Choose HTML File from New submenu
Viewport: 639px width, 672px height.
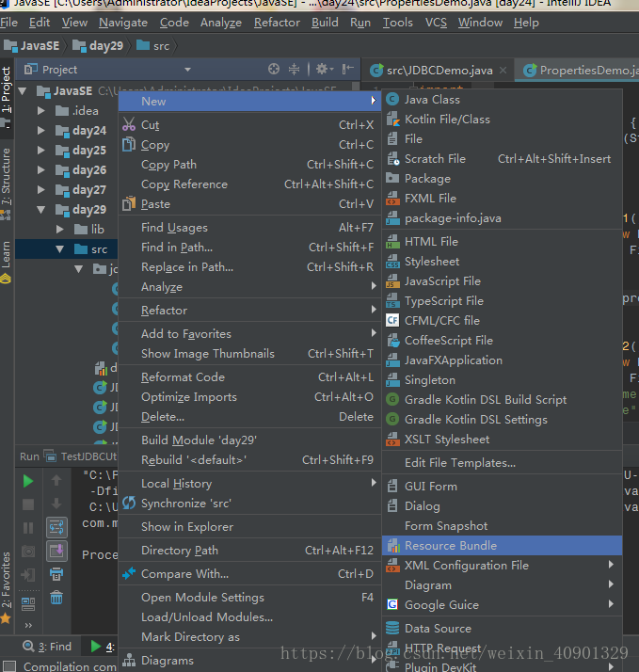click(x=502, y=242)
